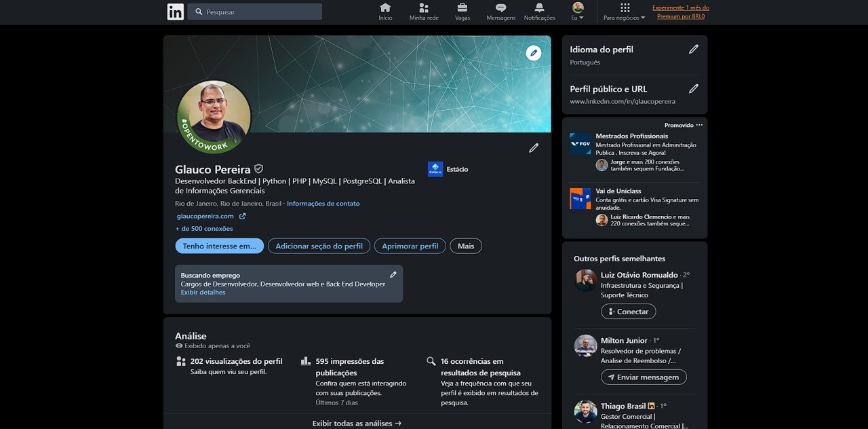The width and height of the screenshot is (868, 429).
Task: Edit the Buscando emprego card
Action: click(x=393, y=275)
